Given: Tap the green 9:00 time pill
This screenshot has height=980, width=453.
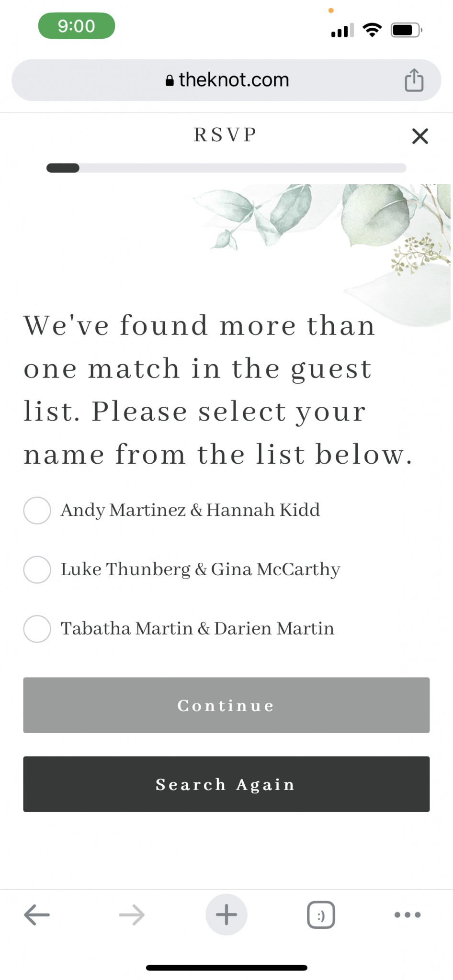Looking at the screenshot, I should click(x=77, y=26).
